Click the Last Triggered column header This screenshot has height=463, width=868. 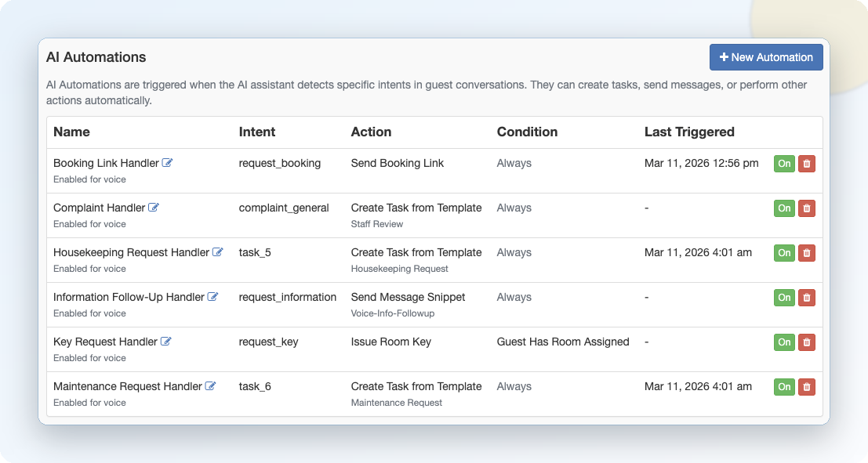click(689, 132)
